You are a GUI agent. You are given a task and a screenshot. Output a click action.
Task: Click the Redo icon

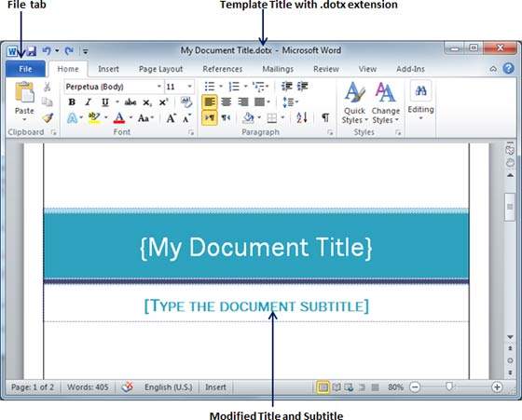pyautogui.click(x=69, y=51)
